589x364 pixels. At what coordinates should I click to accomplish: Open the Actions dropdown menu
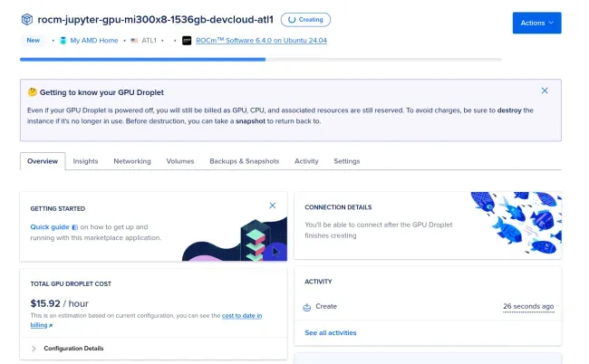click(536, 23)
